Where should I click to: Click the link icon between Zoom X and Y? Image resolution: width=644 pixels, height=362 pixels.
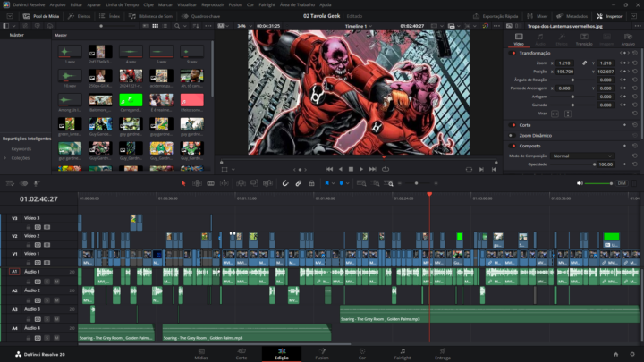coord(585,63)
